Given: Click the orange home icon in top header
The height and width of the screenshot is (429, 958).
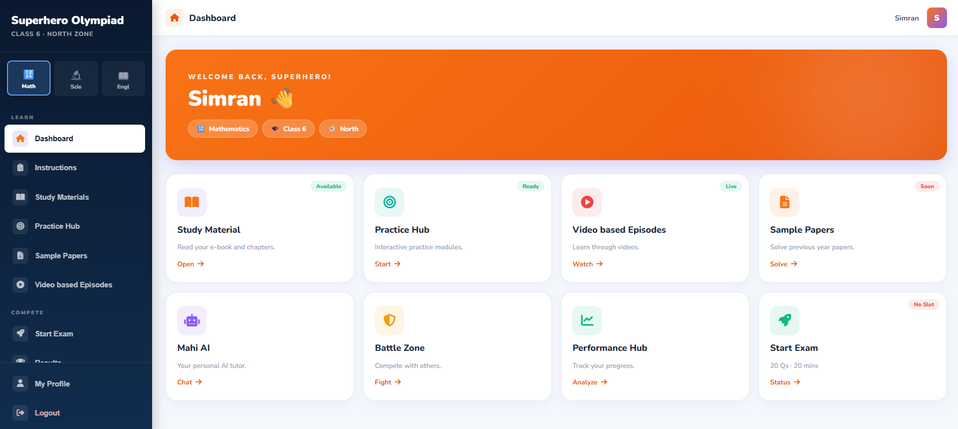Looking at the screenshot, I should [x=175, y=18].
